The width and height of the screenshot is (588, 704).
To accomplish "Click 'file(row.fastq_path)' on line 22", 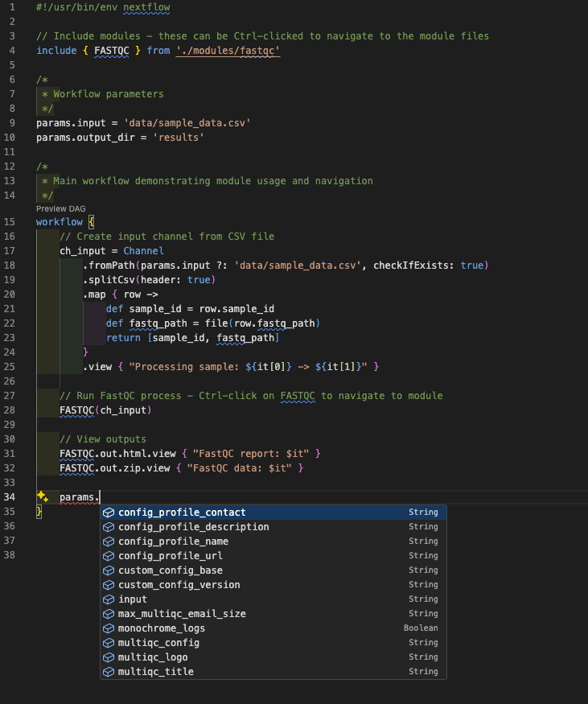I will coord(262,323).
